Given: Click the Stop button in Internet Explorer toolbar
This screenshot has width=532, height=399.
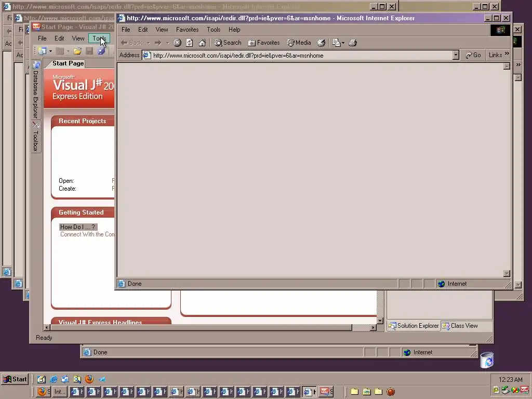Looking at the screenshot, I should point(178,43).
